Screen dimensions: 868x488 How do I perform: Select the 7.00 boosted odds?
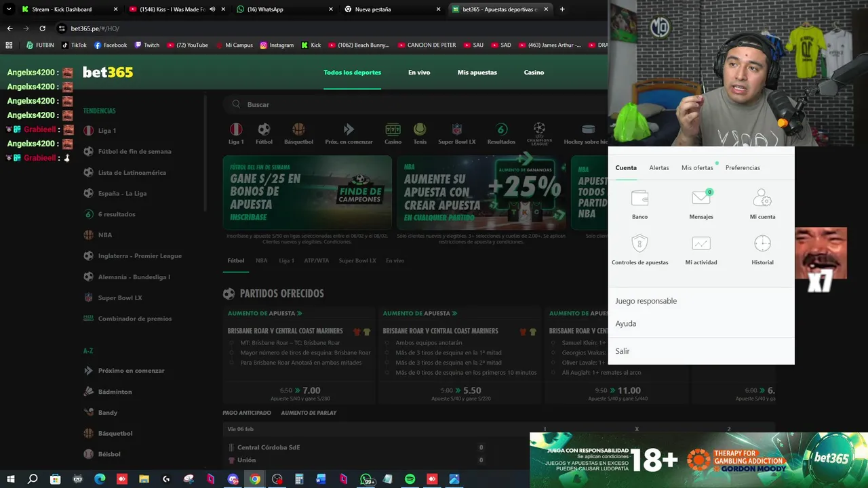(311, 390)
